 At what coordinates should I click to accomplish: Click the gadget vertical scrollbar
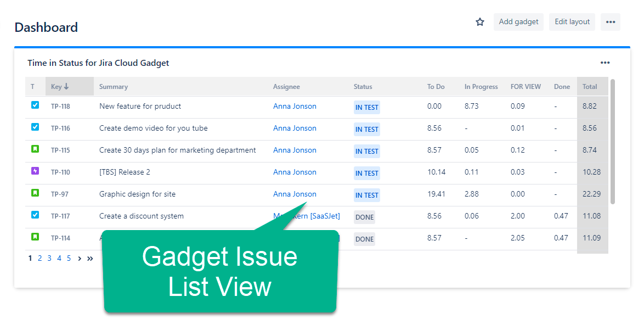click(x=612, y=142)
